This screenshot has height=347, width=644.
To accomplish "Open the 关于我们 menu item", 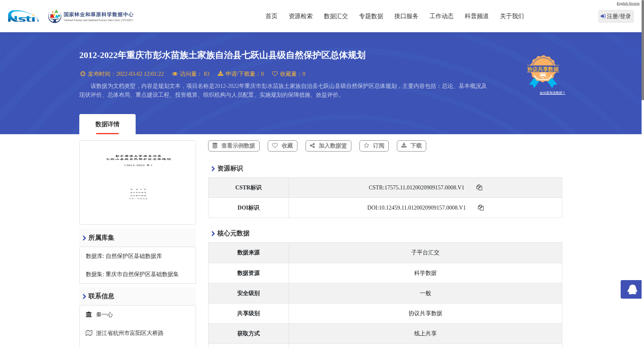I will (512, 16).
